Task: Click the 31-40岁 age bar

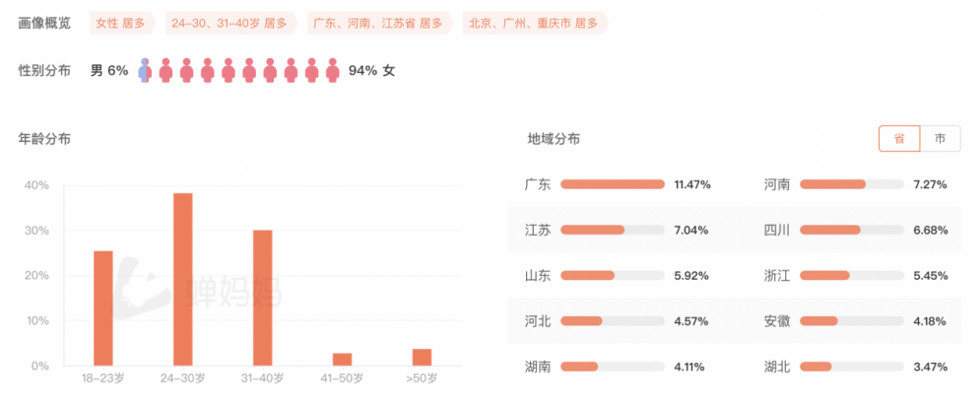Action: pos(263,298)
